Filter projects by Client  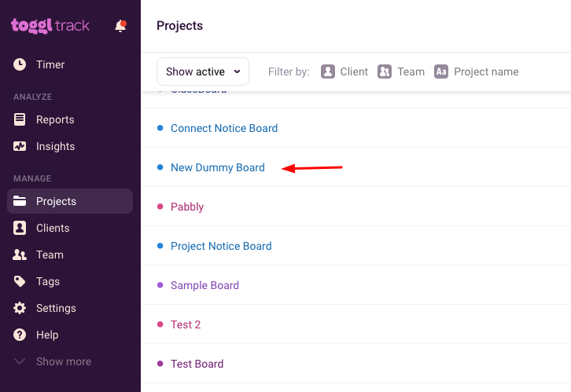[x=344, y=71]
